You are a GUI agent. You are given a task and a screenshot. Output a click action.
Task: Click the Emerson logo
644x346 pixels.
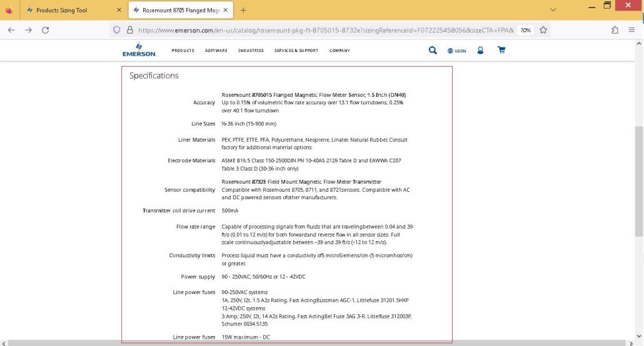(x=139, y=50)
